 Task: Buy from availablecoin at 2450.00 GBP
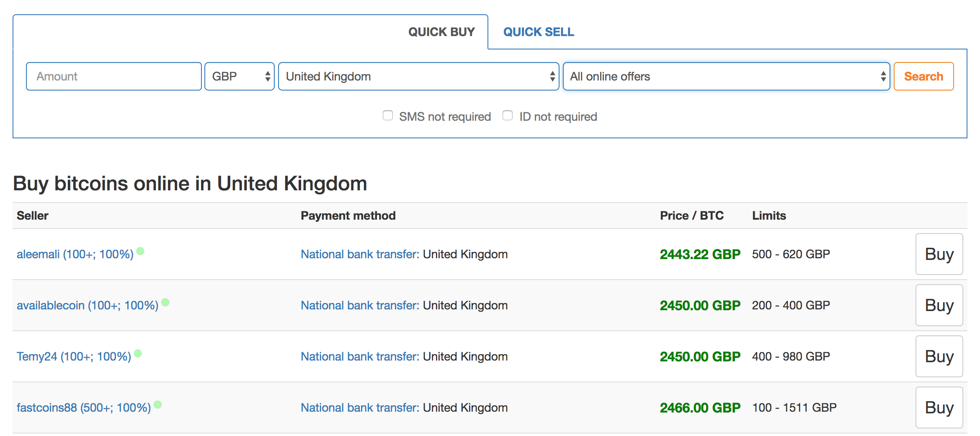[x=939, y=305]
